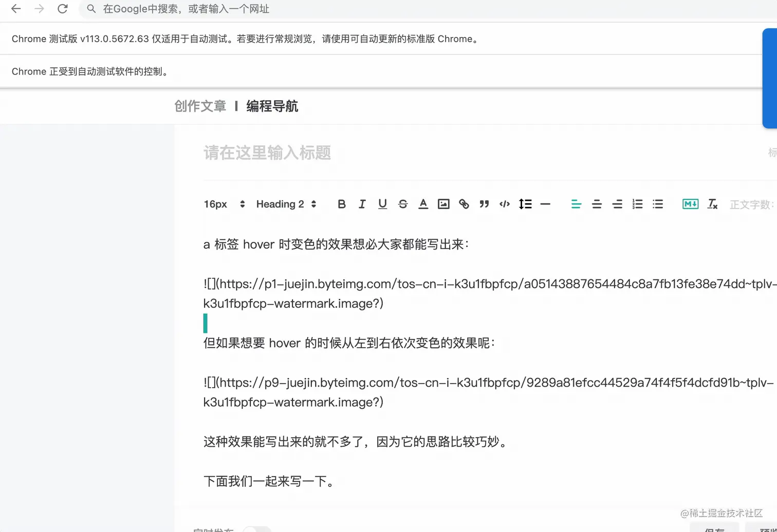Image resolution: width=777 pixels, height=532 pixels.
Task: Reload the browser page
Action: coord(63,9)
